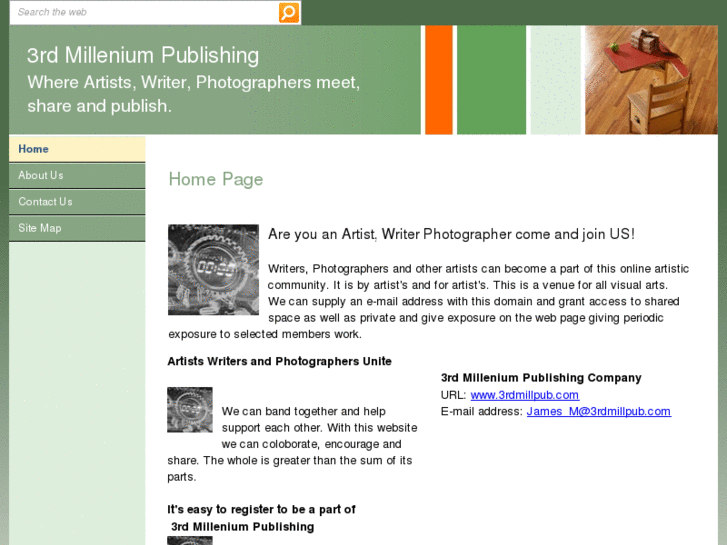Click the orange search magnifier icon
This screenshot has height=545, width=727.
click(289, 12)
